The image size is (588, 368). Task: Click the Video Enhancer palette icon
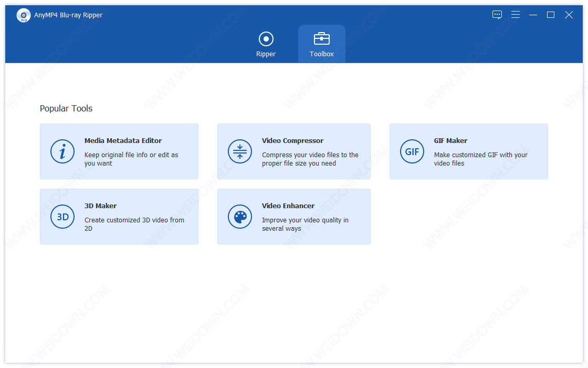pyautogui.click(x=239, y=217)
